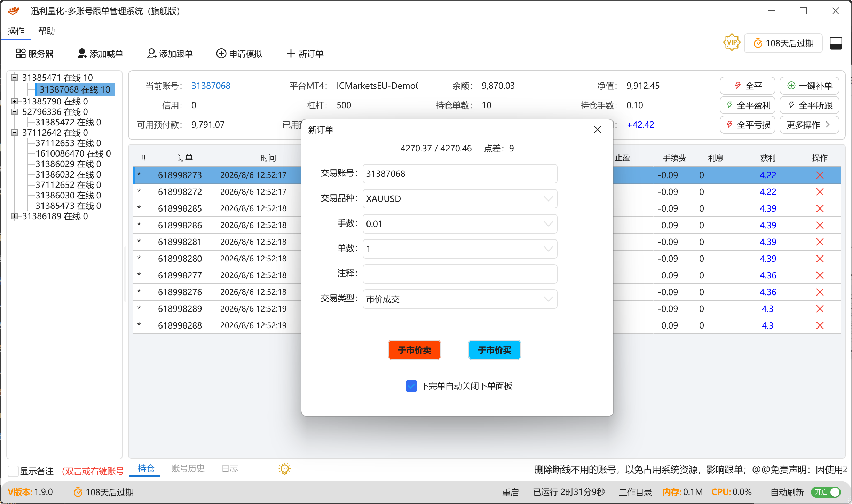
Task: Close order 618998288 with red X
Action: (820, 325)
